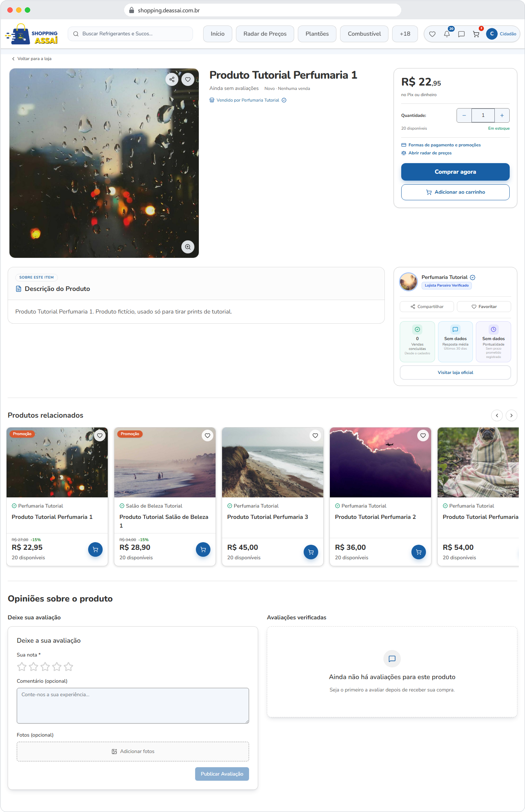Focus the Buscar Refrigerantes e Sucos search box
Viewport: 525px width, 812px height.
pyautogui.click(x=130, y=34)
